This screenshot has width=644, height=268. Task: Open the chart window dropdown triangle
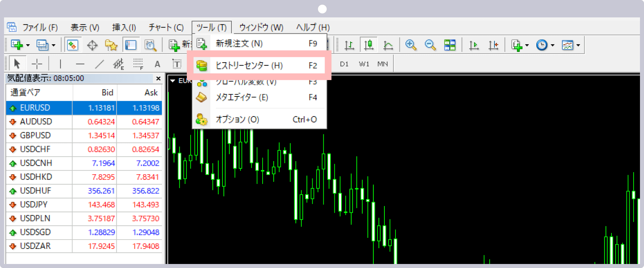173,81
